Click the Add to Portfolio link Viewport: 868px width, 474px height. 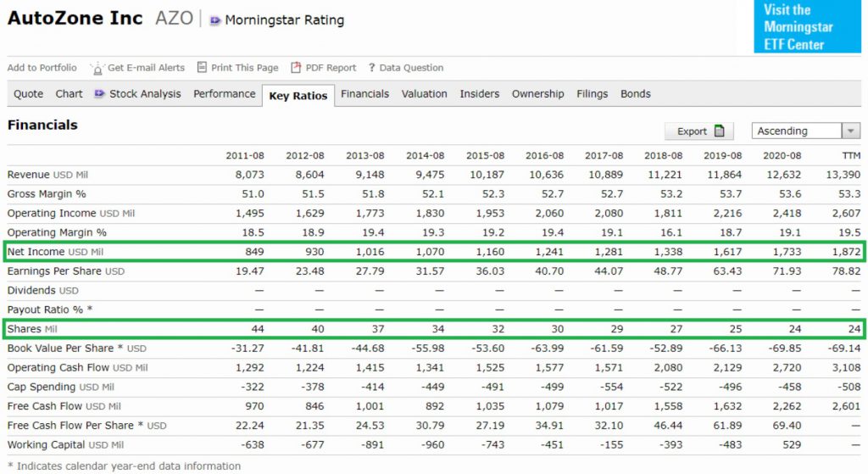tap(42, 68)
